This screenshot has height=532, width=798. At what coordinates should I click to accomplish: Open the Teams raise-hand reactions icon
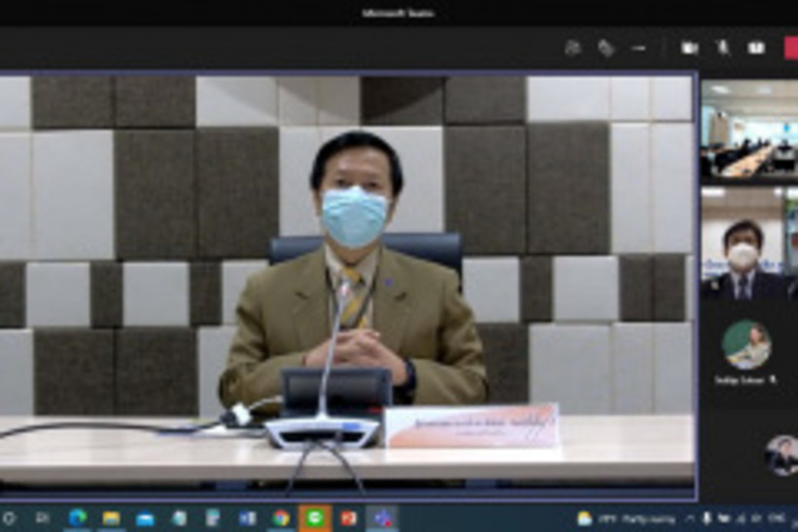(605, 48)
